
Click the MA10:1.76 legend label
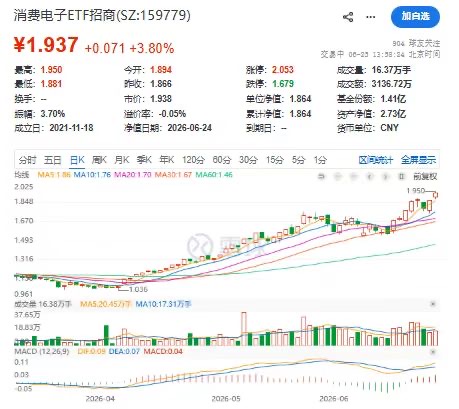pos(92,175)
